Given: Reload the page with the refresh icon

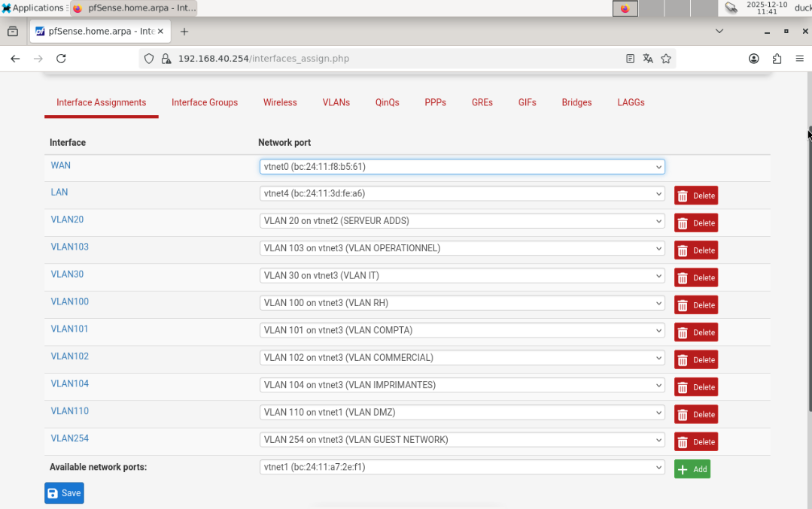Looking at the screenshot, I should point(61,58).
